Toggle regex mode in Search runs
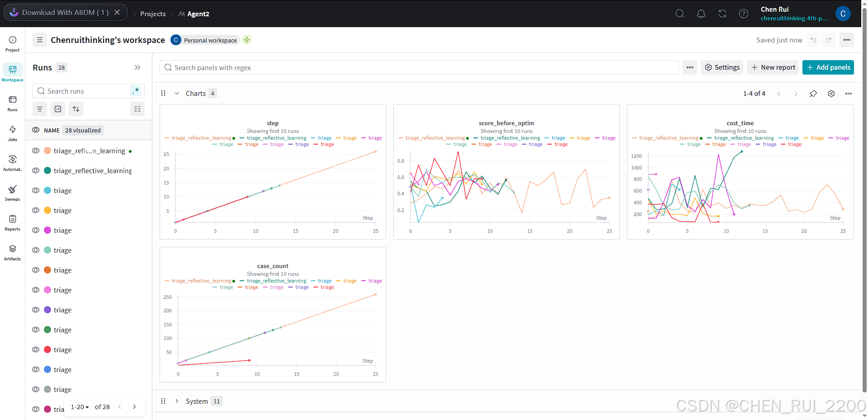Image resolution: width=868 pixels, height=420 pixels. pos(136,91)
